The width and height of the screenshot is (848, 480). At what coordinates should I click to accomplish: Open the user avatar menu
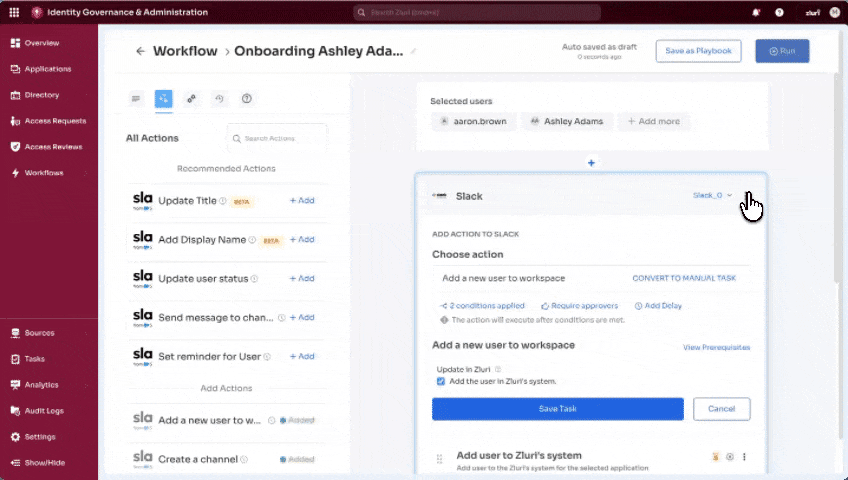coord(834,12)
